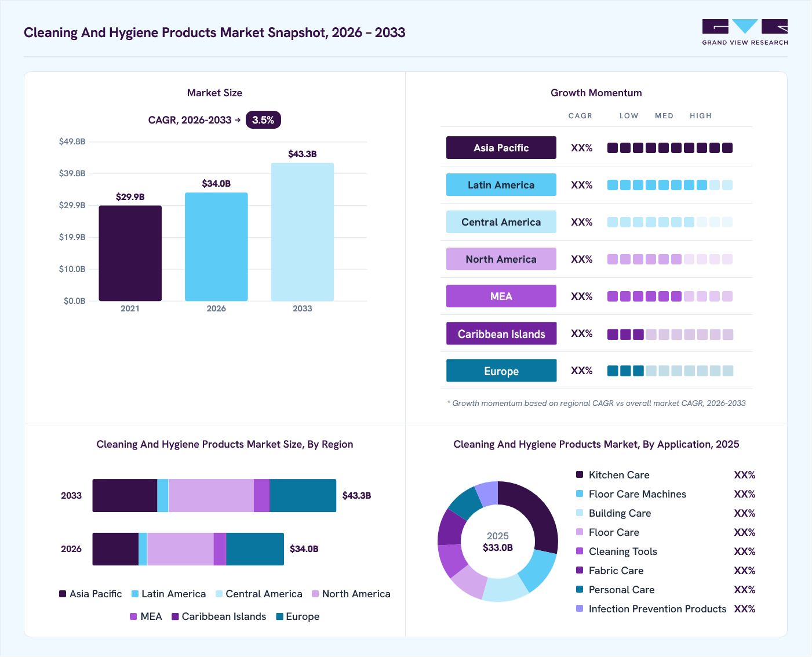812x657 pixels.
Task: Click the Building Care legend swatch
Action: [580, 513]
